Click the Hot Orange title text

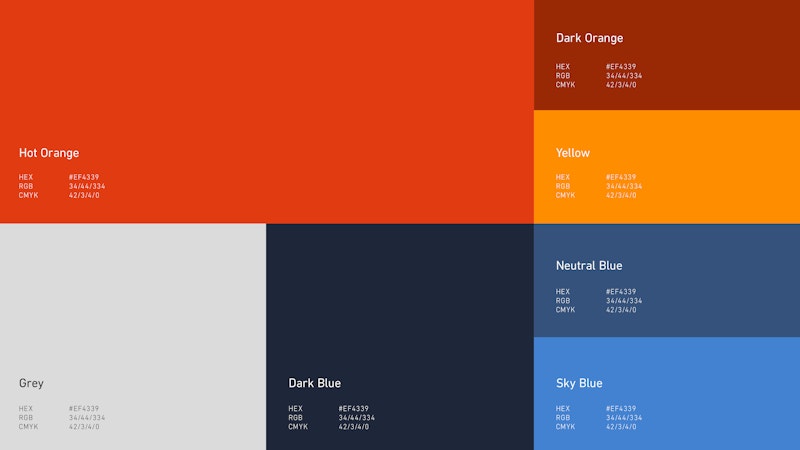49,153
